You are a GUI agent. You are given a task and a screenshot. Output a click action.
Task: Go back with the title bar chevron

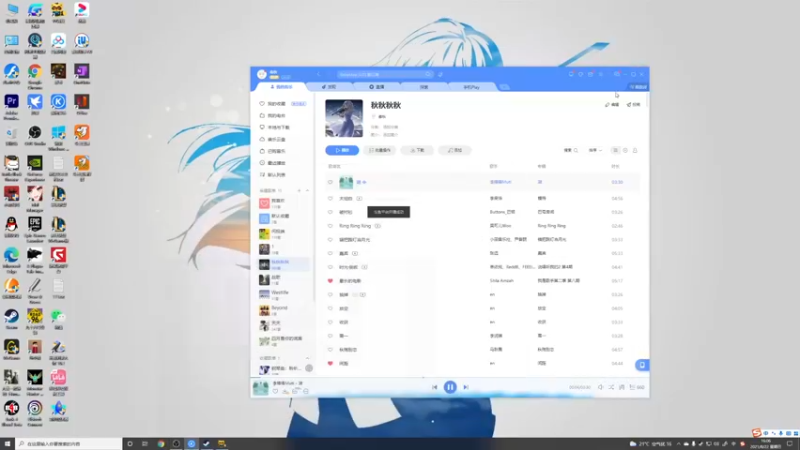pos(318,74)
